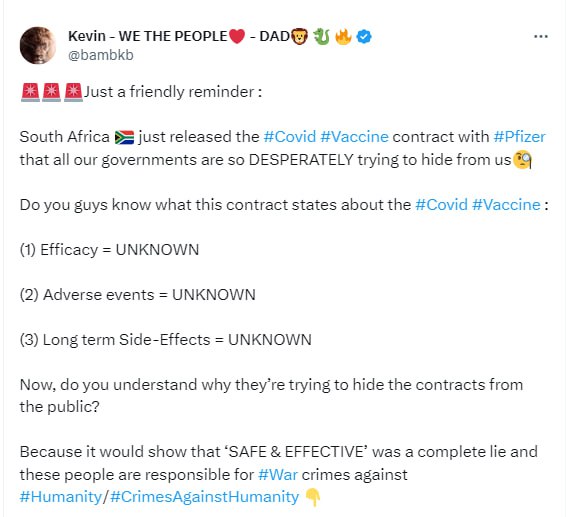The image size is (566, 517).
Task: Open the @bambkb handle link
Action: [101, 55]
